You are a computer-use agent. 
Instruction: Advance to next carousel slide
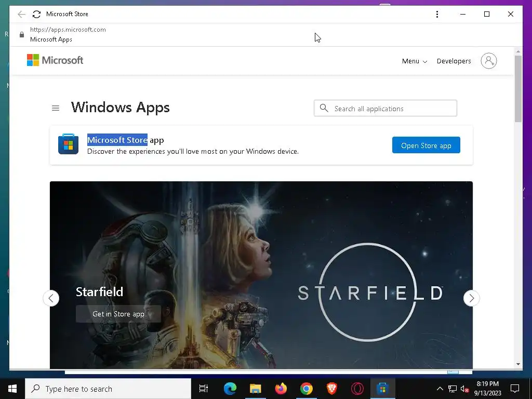tap(471, 298)
